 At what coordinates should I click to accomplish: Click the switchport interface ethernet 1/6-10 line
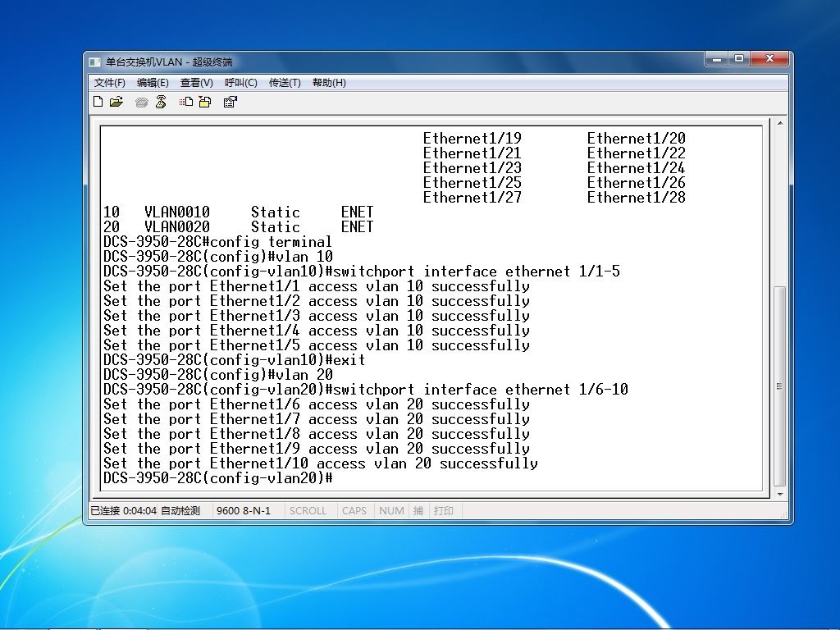[366, 390]
